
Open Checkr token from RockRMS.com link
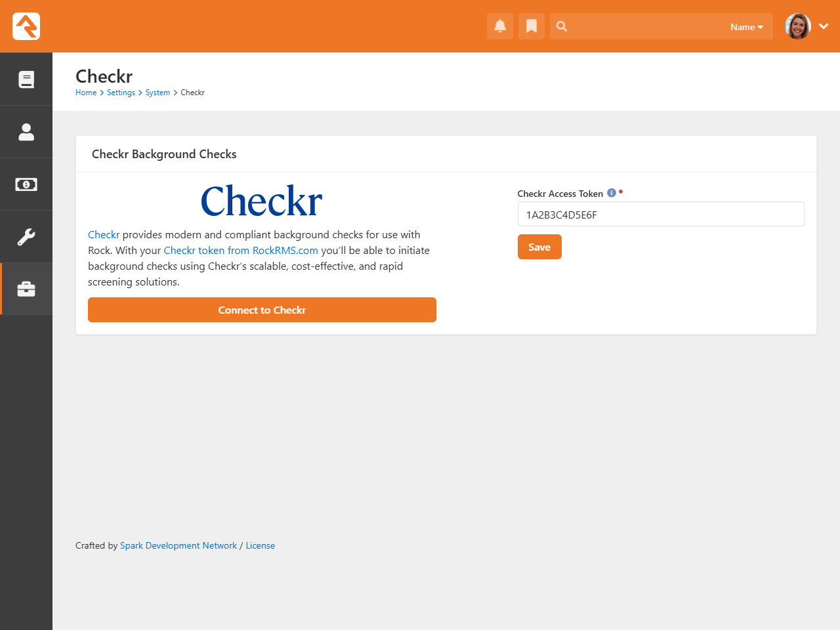pyautogui.click(x=241, y=250)
